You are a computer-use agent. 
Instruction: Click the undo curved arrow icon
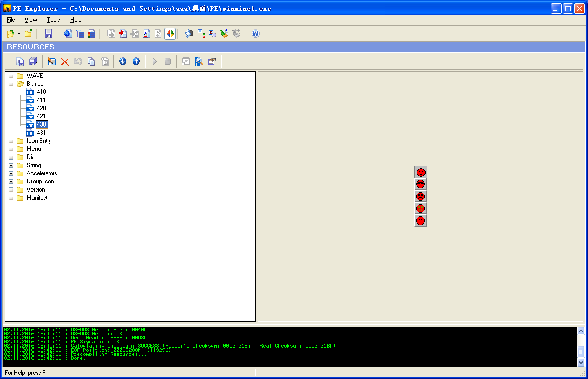coord(78,61)
